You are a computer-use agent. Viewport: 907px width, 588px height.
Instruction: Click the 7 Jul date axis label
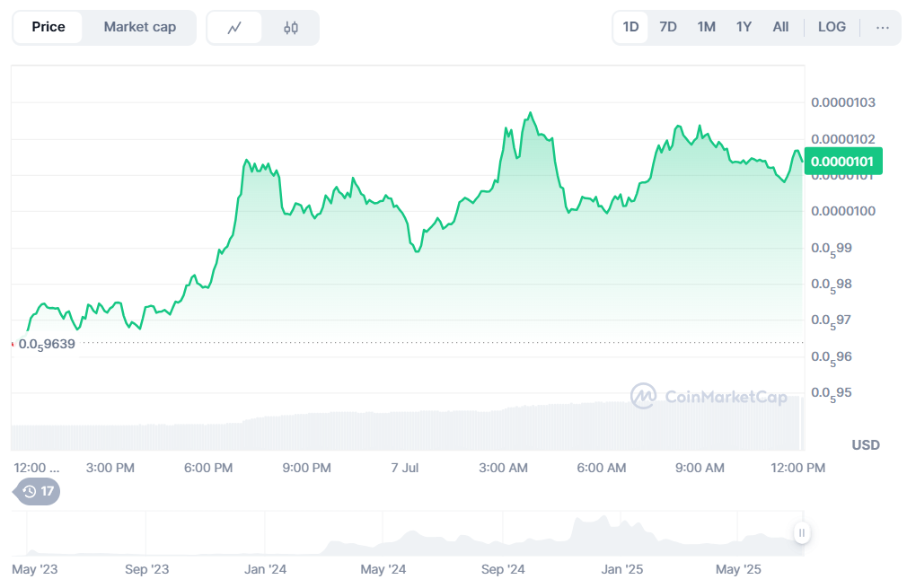click(x=405, y=468)
